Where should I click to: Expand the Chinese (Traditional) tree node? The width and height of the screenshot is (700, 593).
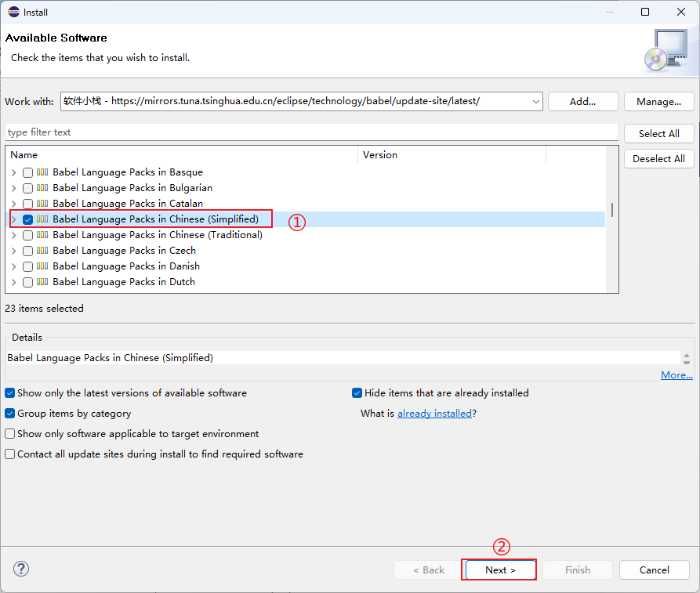coord(14,235)
